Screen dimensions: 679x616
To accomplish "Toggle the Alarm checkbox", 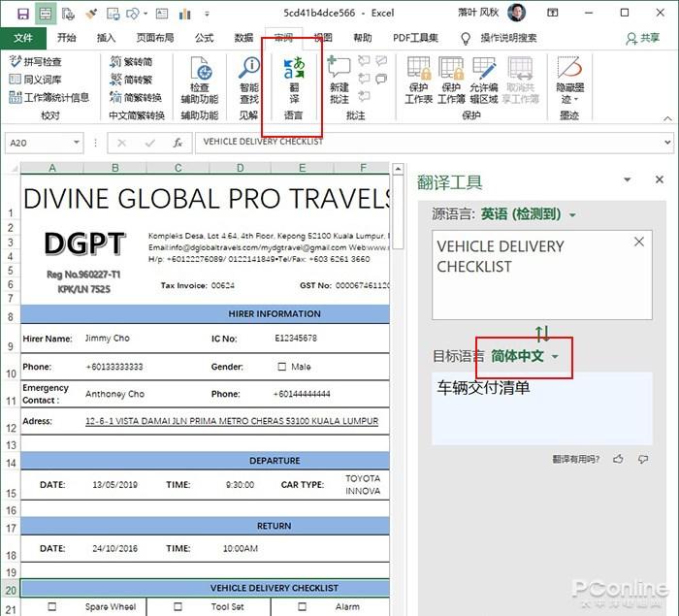I will [x=303, y=606].
